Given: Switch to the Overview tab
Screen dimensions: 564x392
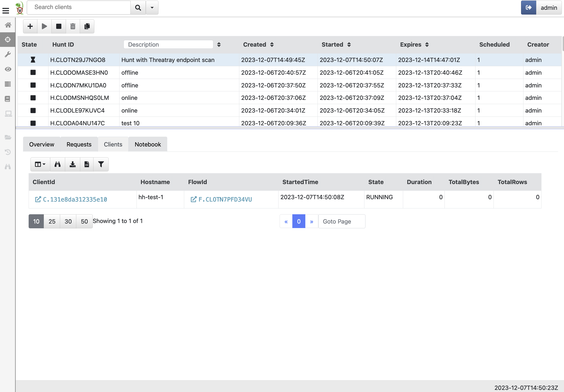Looking at the screenshot, I should pyautogui.click(x=42, y=144).
